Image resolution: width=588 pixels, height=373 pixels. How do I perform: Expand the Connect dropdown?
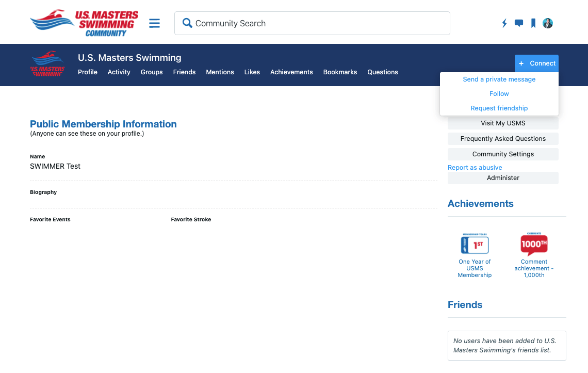536,63
